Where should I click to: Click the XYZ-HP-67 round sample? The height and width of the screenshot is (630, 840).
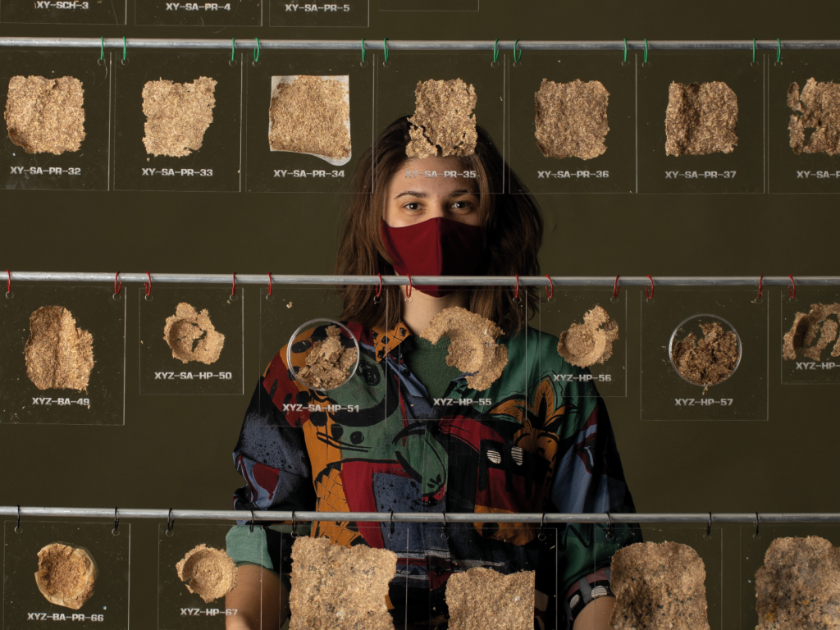tap(207, 572)
